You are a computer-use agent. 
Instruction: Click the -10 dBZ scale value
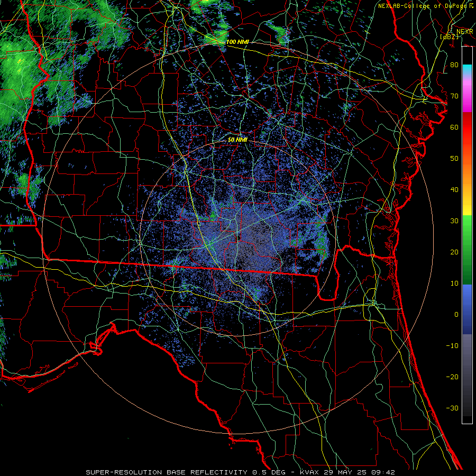[452, 346]
